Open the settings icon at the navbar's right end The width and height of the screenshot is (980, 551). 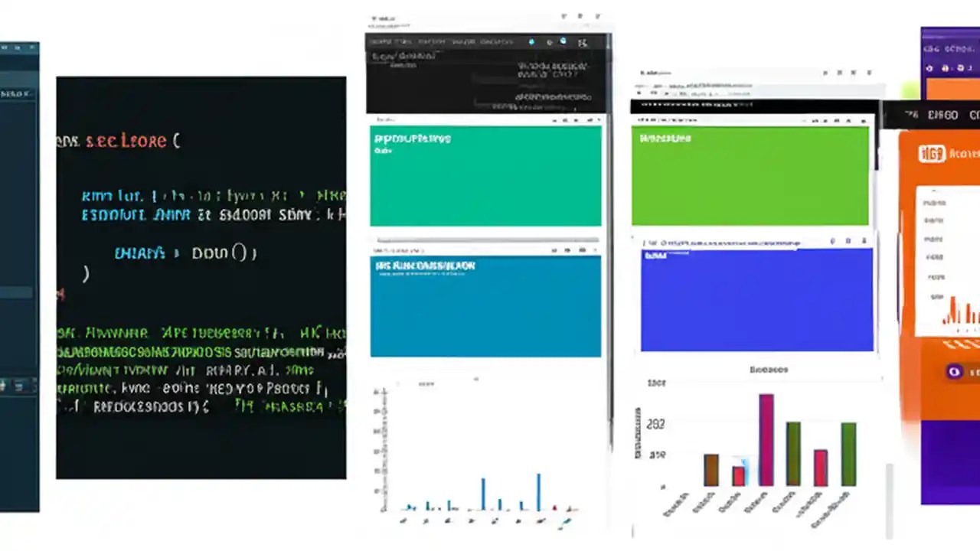pos(582,43)
